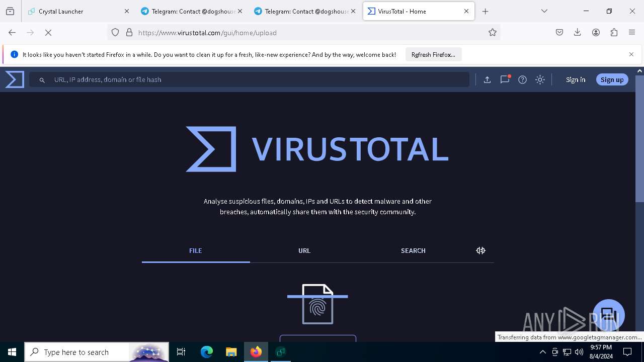Expand the list all tabs dropdown
Image resolution: width=644 pixels, height=362 pixels.
pos(544,11)
